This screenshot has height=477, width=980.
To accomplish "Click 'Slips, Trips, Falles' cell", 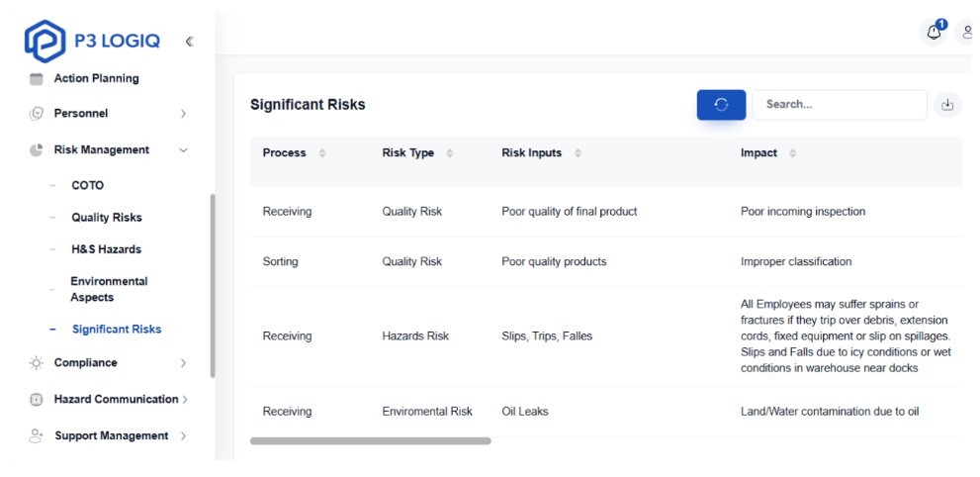I will [547, 336].
